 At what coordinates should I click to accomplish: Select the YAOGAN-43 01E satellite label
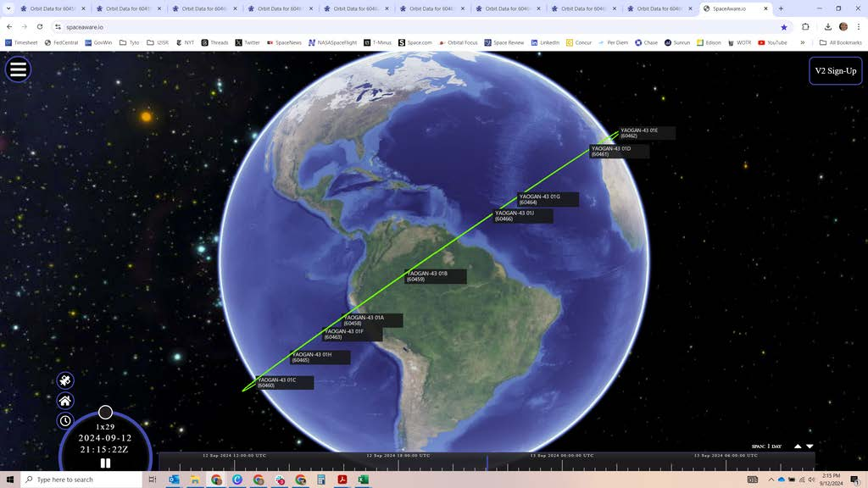tap(647, 133)
